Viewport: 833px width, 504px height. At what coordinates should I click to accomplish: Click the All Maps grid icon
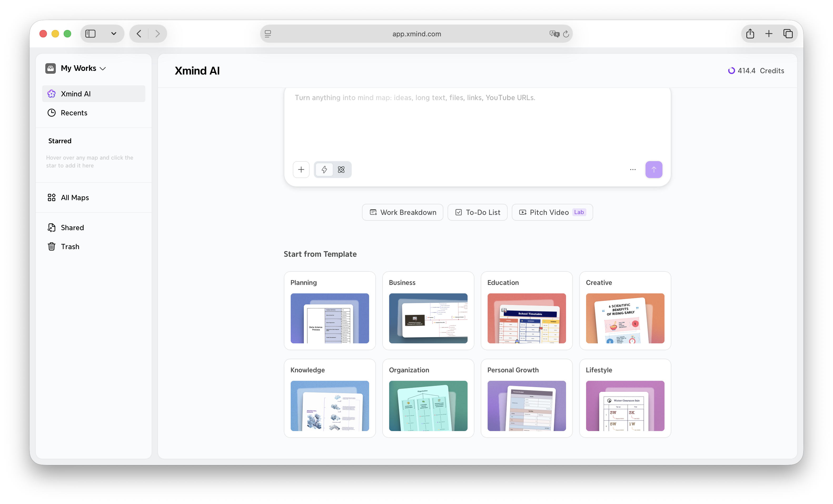[x=51, y=197]
